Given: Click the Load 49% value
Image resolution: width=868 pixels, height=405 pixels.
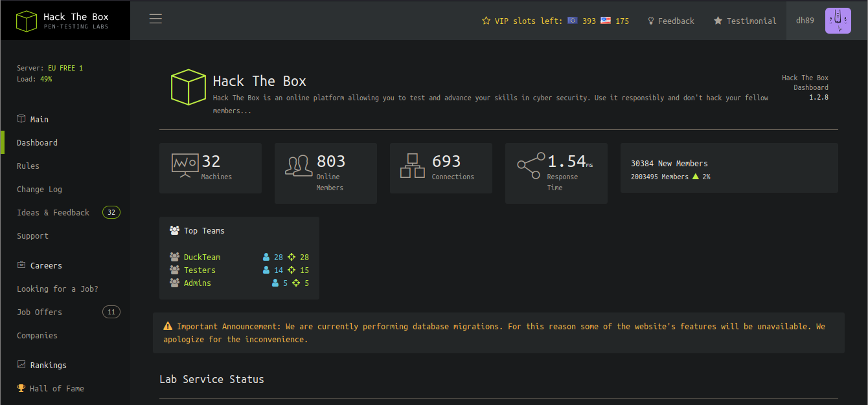Looking at the screenshot, I should click(x=46, y=79).
